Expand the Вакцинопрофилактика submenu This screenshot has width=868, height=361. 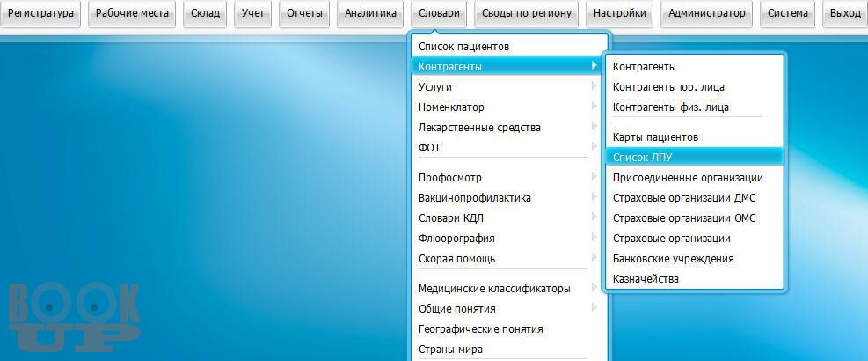click(508, 198)
